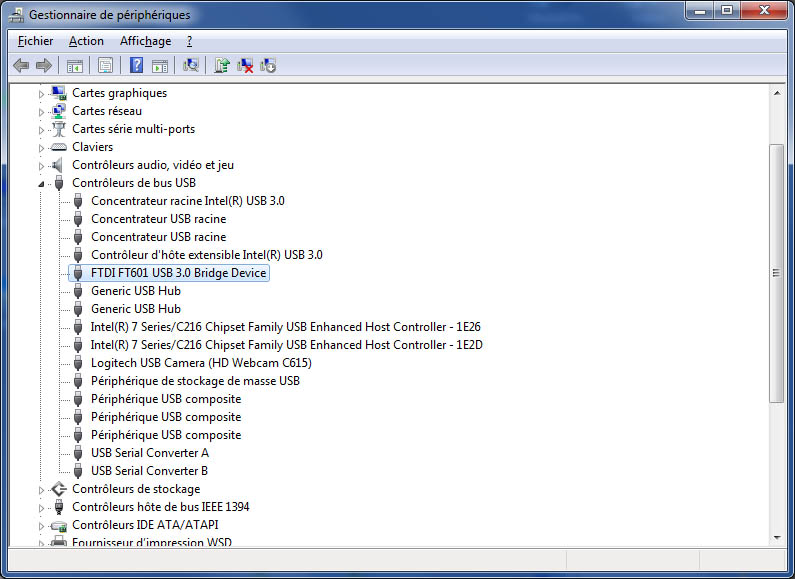Click the Forward arrow toolbar icon
The image size is (795, 579).
pyautogui.click(x=44, y=65)
